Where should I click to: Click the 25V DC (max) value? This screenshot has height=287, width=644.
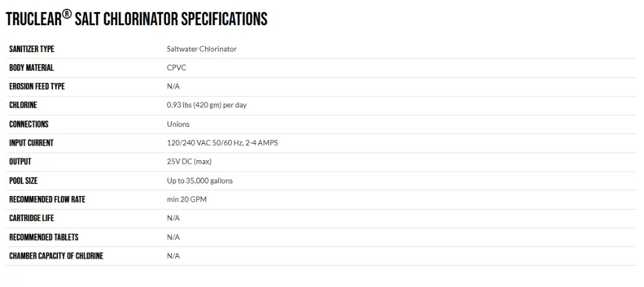pyautogui.click(x=189, y=161)
